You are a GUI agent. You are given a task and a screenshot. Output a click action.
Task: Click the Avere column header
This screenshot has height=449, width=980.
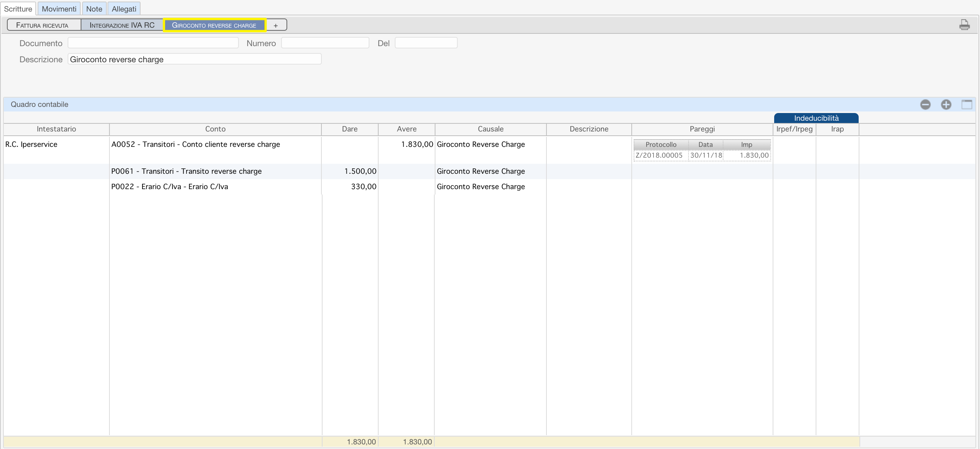point(407,129)
